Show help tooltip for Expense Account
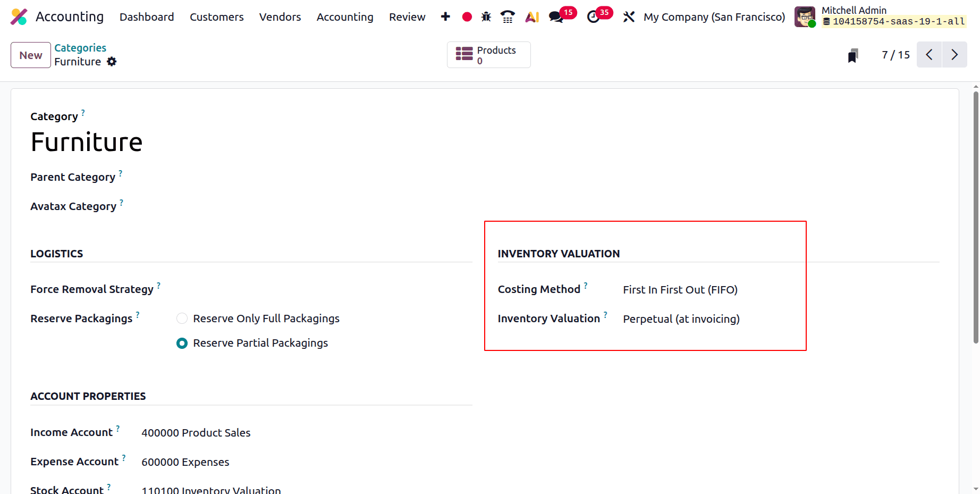 pyautogui.click(x=124, y=457)
